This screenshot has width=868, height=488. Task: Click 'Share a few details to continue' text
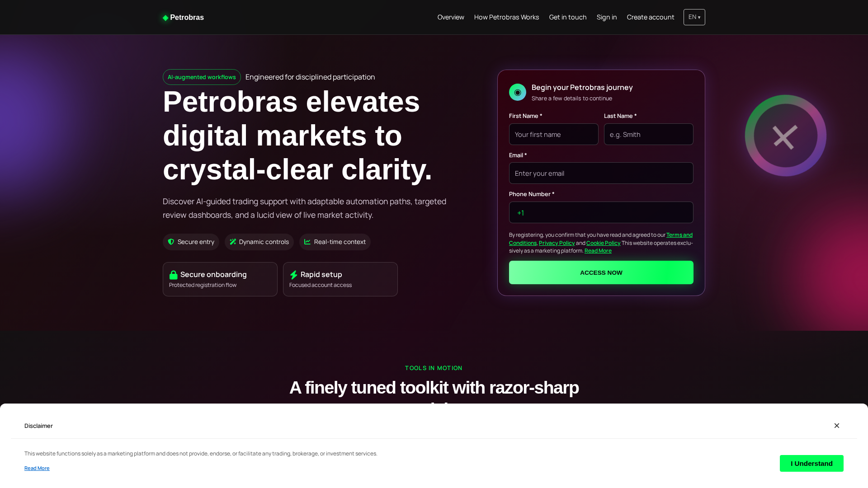click(572, 99)
